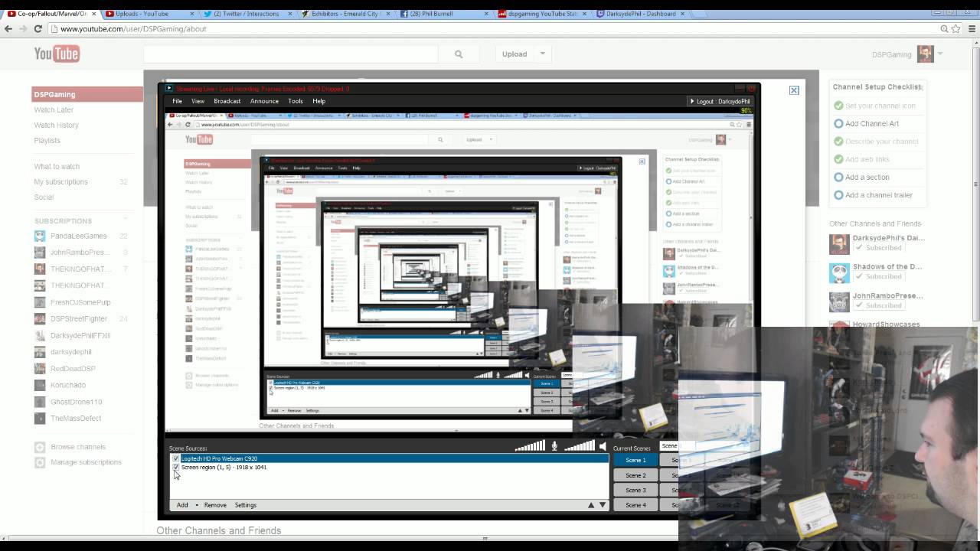Image resolution: width=980 pixels, height=551 pixels.
Task: Click the speaker icon in XSplit
Action: (603, 446)
